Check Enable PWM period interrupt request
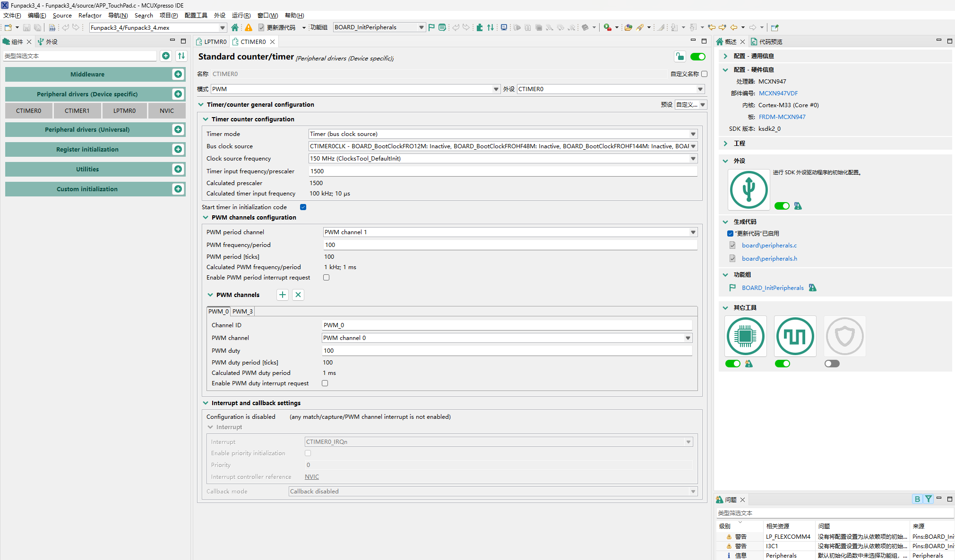The height and width of the screenshot is (560, 955). click(326, 278)
